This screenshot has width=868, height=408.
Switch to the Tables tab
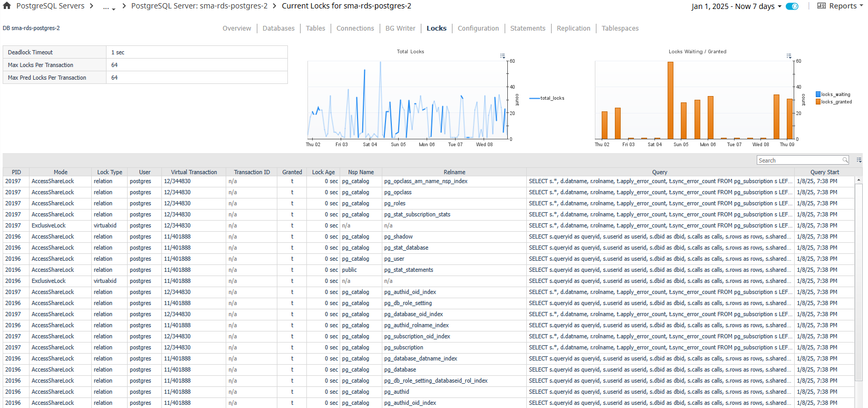pyautogui.click(x=315, y=29)
